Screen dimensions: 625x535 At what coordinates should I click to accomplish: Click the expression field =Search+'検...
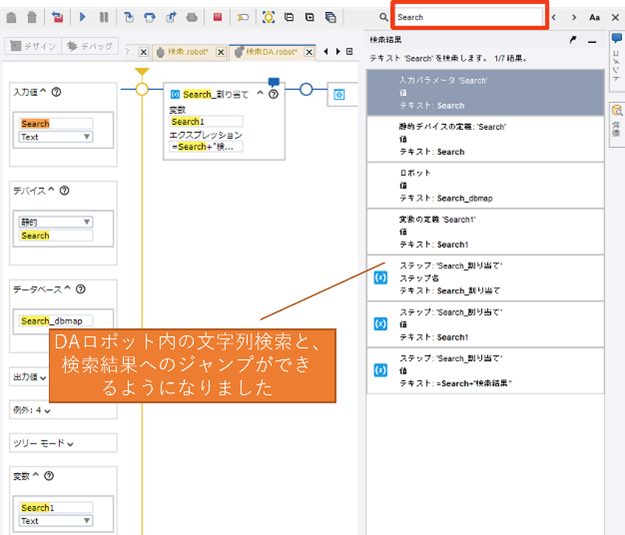click(x=206, y=147)
